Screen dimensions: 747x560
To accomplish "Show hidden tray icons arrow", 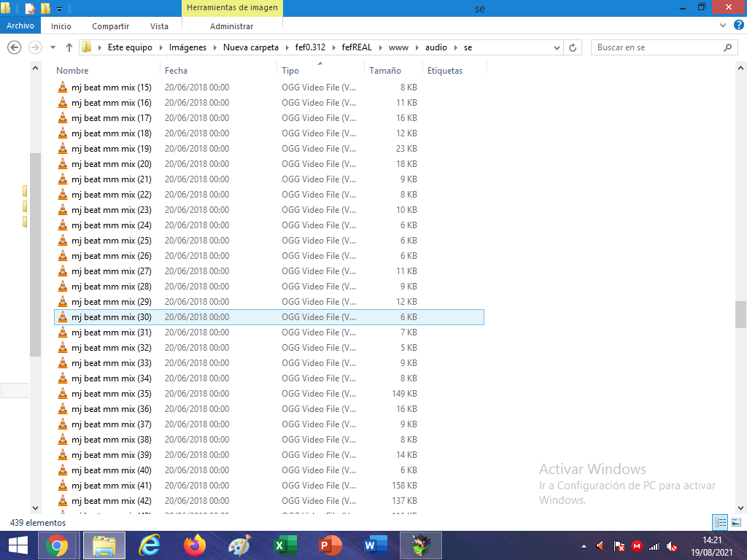I will tap(584, 546).
